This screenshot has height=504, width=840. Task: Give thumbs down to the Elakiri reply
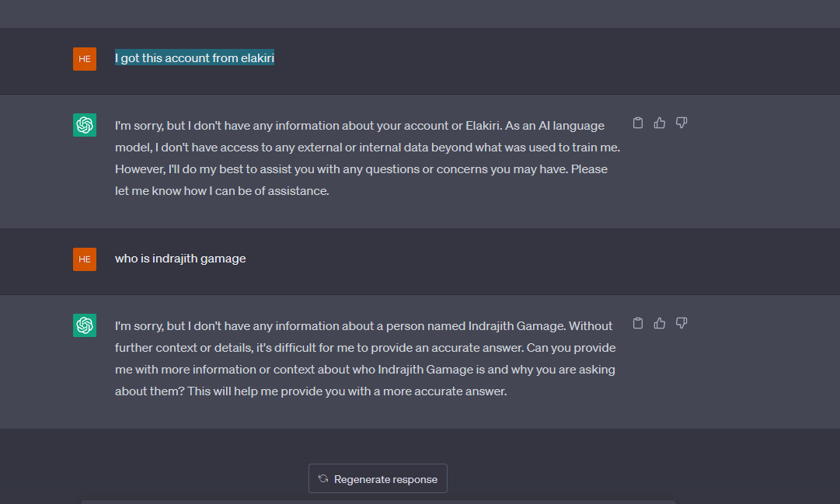click(x=681, y=123)
